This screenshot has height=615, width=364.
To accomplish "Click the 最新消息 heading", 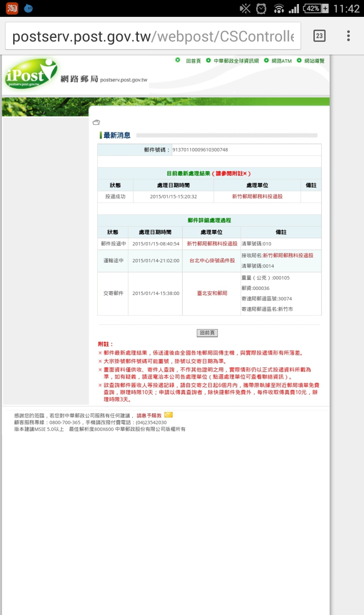I will [117, 135].
